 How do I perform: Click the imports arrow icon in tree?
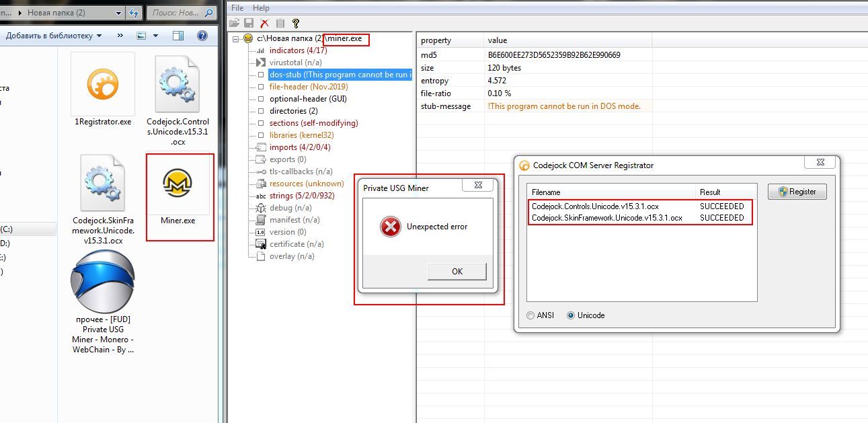click(x=261, y=147)
